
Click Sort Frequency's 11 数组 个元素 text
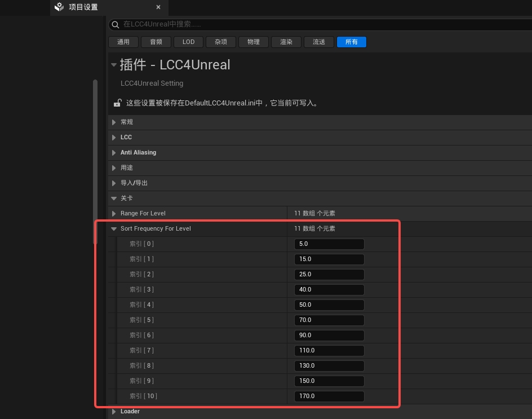click(x=314, y=229)
